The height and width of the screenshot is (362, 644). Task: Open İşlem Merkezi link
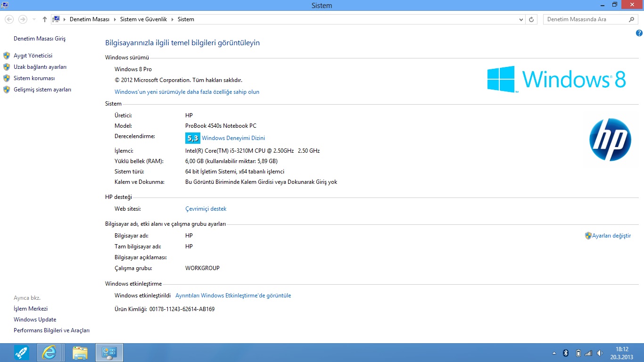(31, 309)
